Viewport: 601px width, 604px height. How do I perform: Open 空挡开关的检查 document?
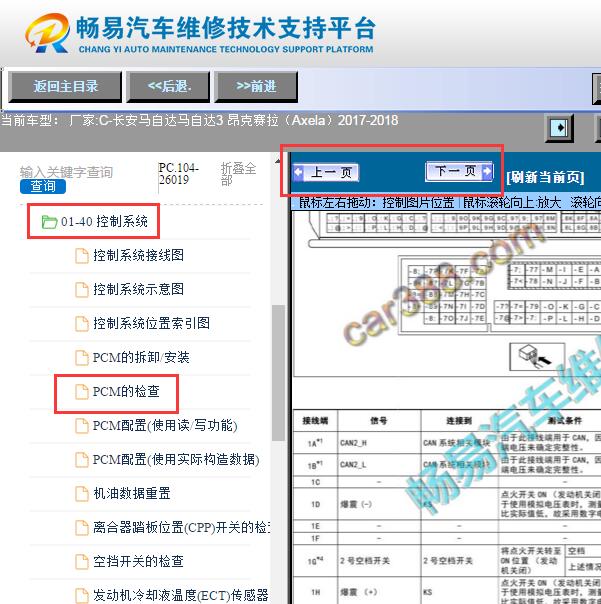pos(138,562)
